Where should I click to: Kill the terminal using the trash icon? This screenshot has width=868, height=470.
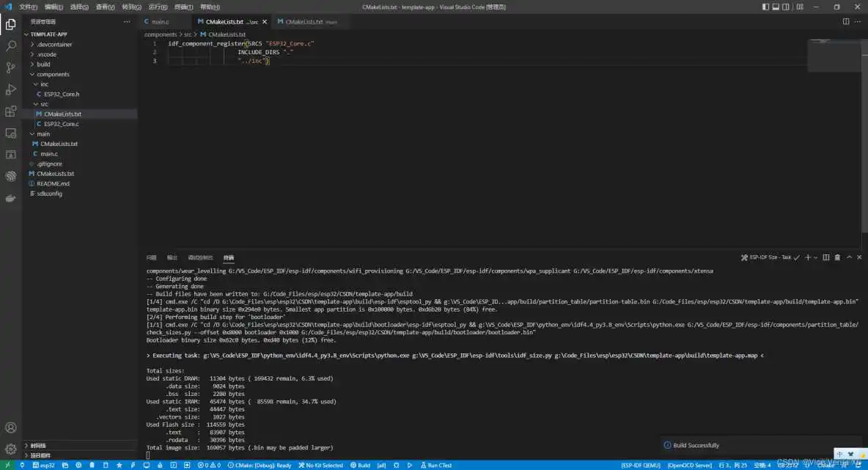tap(837, 257)
